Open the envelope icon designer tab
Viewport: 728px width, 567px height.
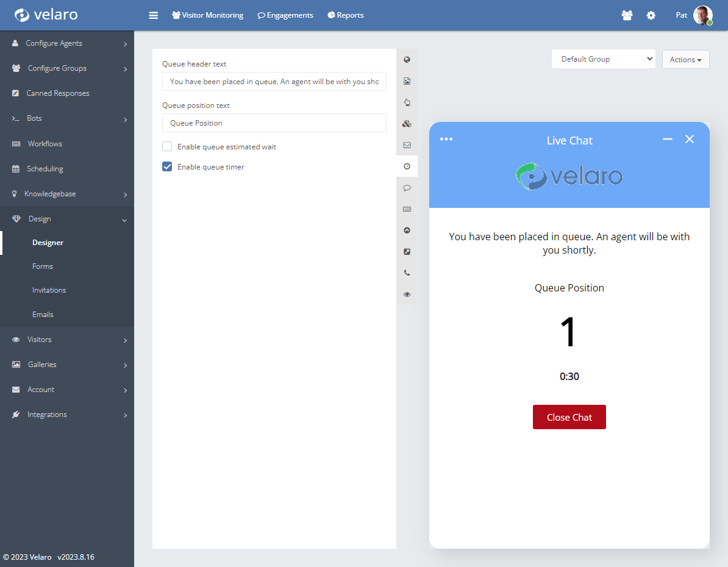407,145
